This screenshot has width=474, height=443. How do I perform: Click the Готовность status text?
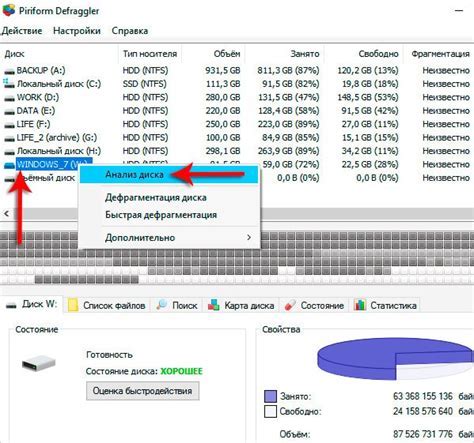(x=109, y=355)
